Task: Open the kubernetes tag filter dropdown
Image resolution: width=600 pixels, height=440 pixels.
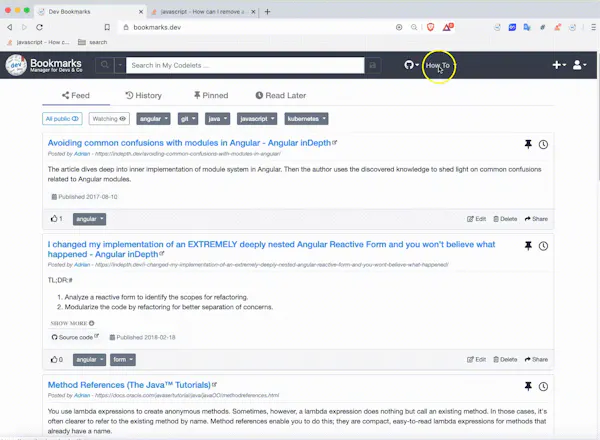Action: coord(306,119)
